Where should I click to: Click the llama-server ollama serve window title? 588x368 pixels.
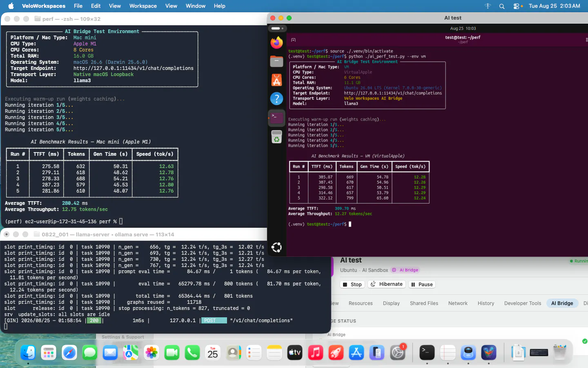[108, 234]
